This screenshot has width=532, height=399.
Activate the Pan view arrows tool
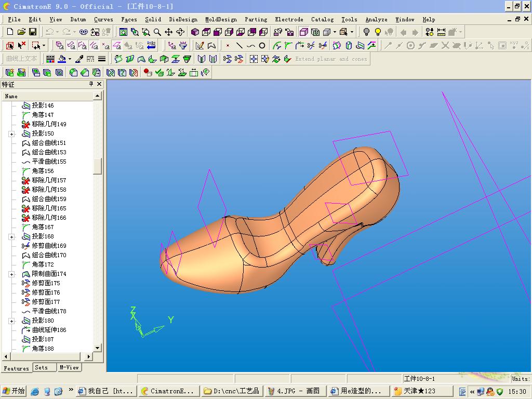pyautogui.click(x=169, y=32)
